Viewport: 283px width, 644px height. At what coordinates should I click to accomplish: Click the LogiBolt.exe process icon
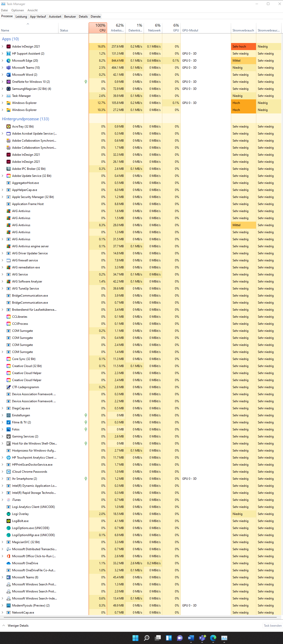[x=9, y=521]
